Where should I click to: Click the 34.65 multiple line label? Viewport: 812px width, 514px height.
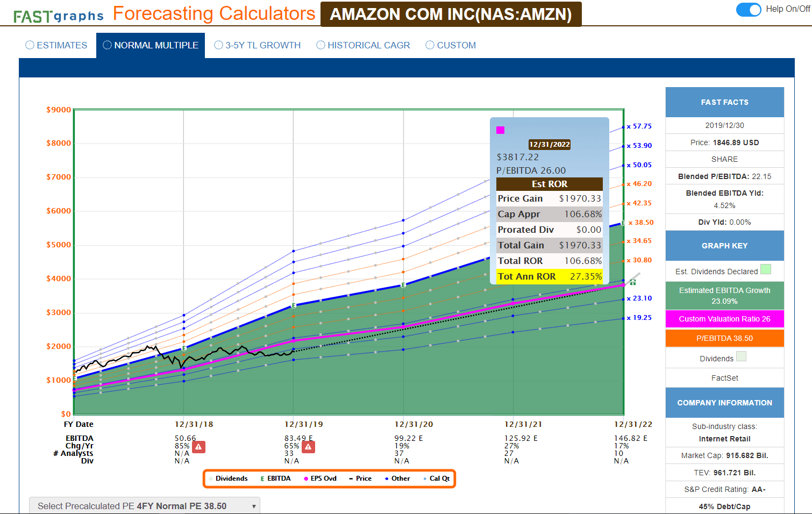639,241
